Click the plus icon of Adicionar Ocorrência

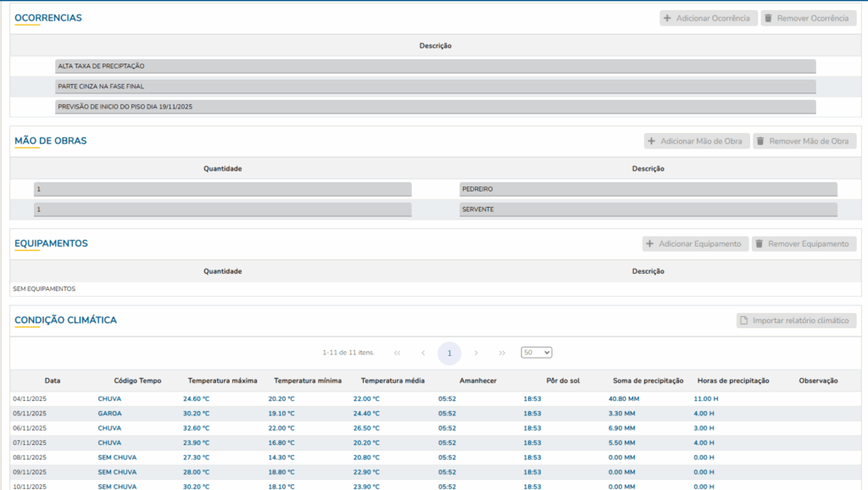(x=667, y=18)
